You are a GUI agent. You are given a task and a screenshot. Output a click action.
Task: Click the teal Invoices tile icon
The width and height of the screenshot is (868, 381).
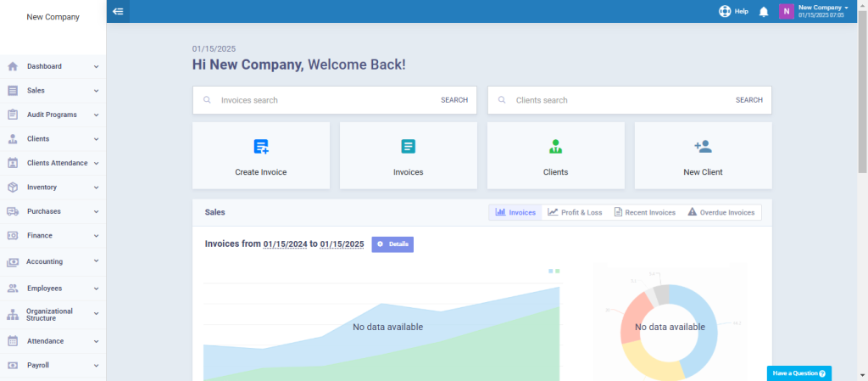408,147
